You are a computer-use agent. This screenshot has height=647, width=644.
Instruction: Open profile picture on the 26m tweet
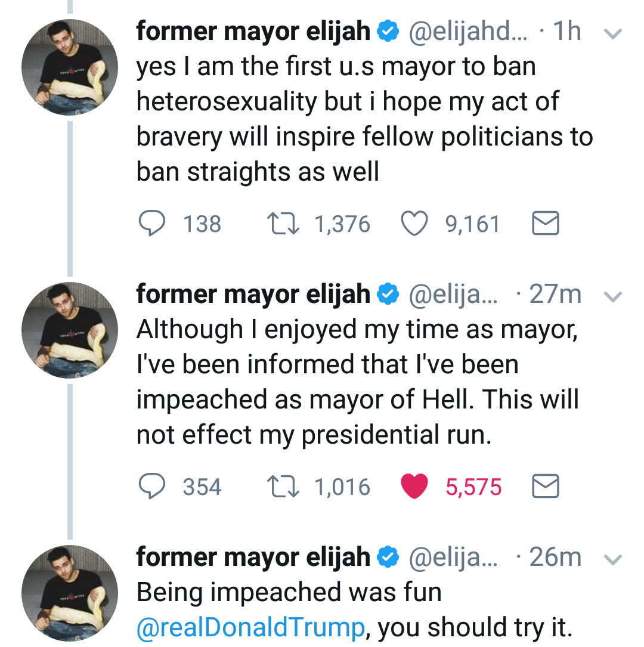click(x=70, y=593)
